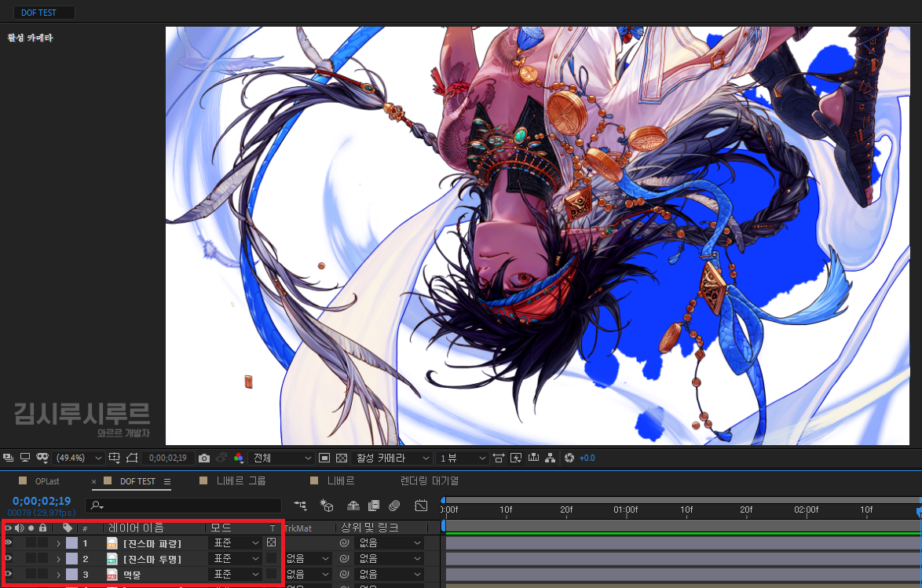Click the video eye column header
The width and height of the screenshot is (922, 588).
8,528
